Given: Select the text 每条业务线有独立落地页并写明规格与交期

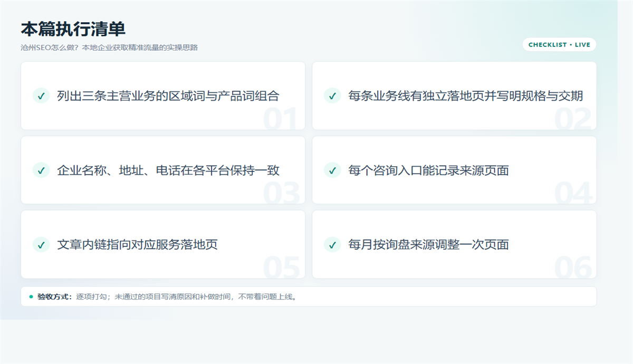Looking at the screenshot, I should 466,95.
